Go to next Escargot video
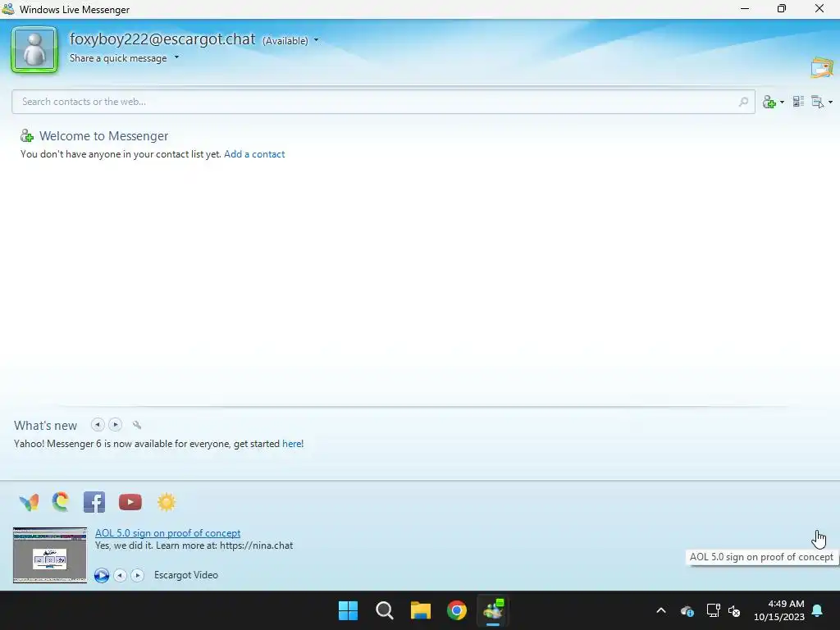840x630 pixels. [138, 575]
